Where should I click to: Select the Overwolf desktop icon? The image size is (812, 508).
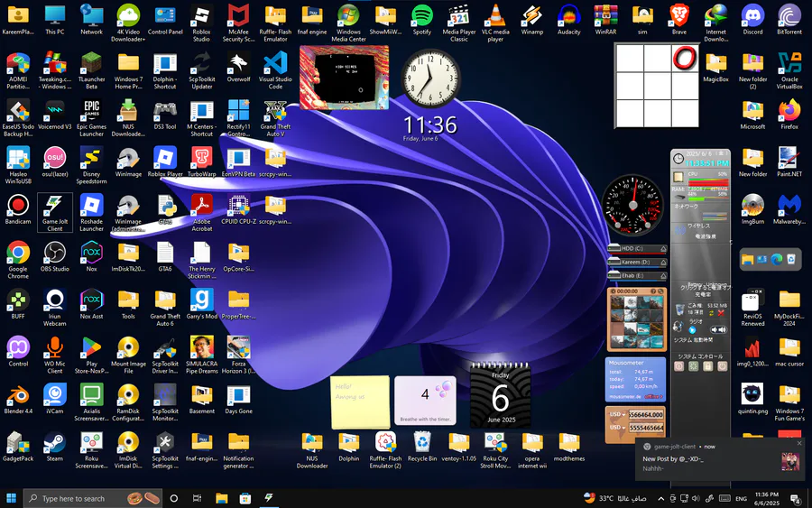(x=238, y=68)
